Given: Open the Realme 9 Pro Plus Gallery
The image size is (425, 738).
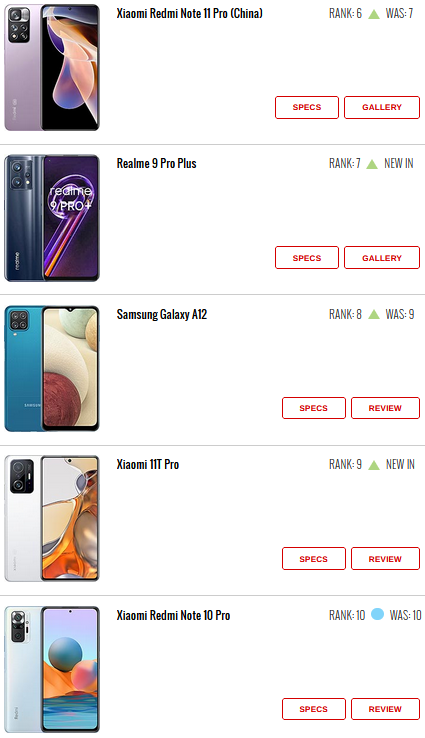Looking at the screenshot, I should (x=382, y=258).
